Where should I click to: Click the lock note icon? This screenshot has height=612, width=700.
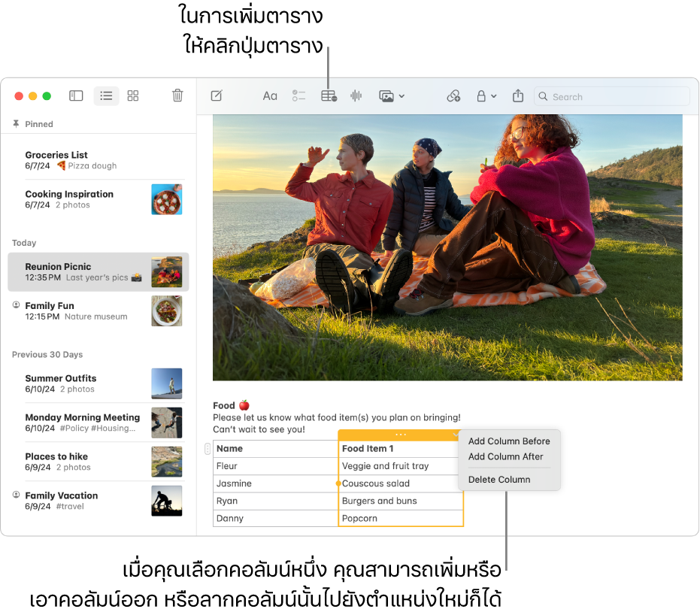tap(481, 96)
